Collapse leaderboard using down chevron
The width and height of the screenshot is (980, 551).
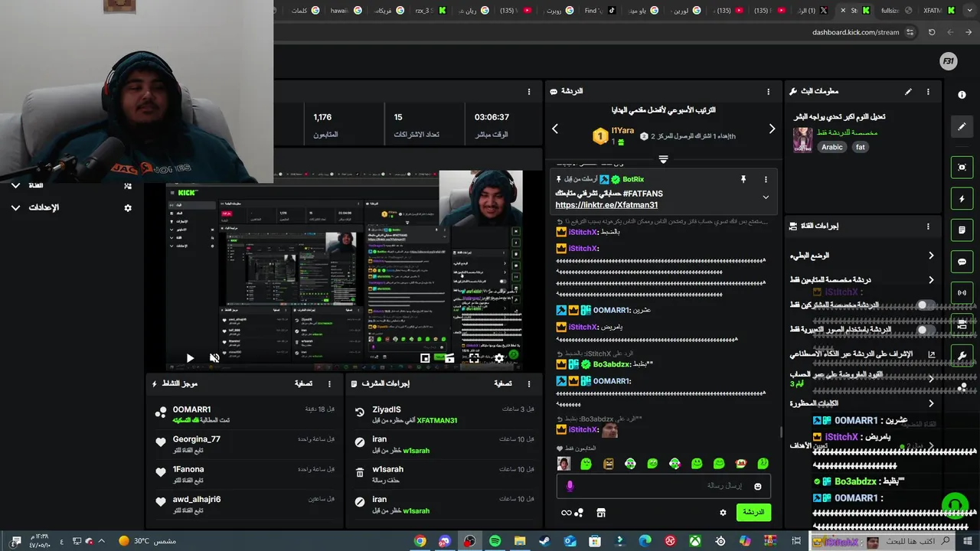tap(663, 160)
